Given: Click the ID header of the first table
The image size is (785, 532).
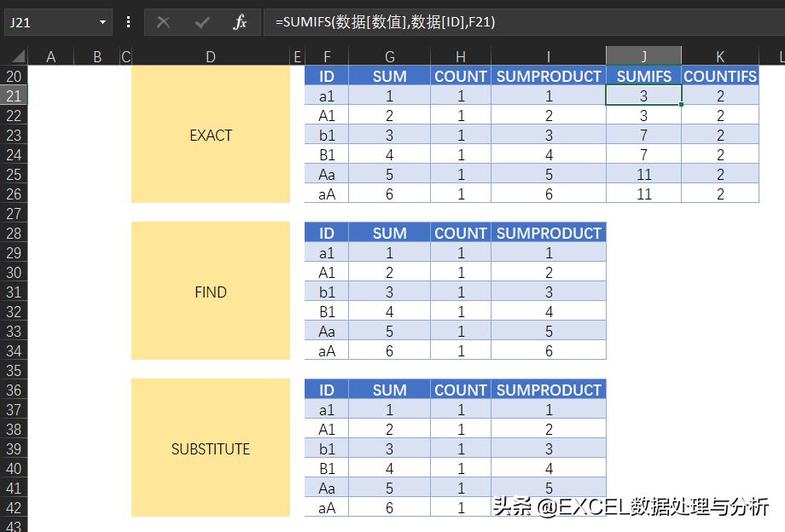Looking at the screenshot, I should coord(326,76).
